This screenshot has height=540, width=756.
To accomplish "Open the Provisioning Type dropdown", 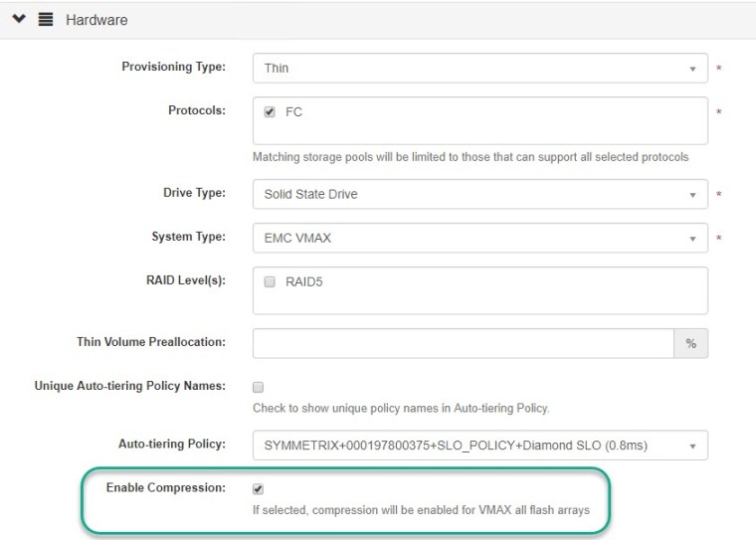I will pyautogui.click(x=479, y=69).
